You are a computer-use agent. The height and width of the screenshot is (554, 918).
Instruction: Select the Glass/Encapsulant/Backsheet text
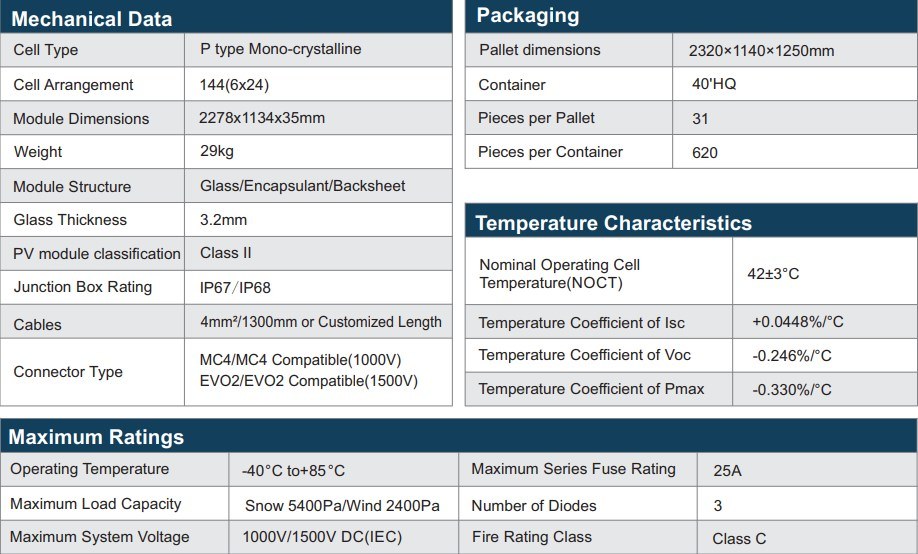[302, 186]
